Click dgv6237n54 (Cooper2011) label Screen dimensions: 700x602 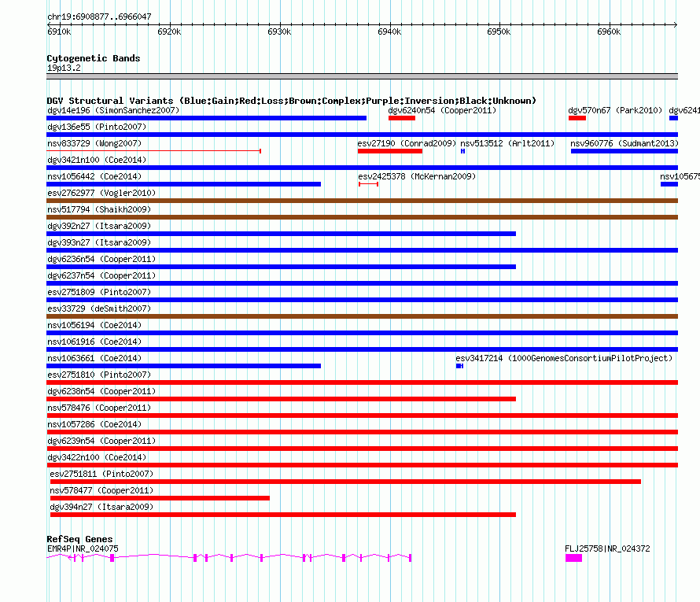101,275
